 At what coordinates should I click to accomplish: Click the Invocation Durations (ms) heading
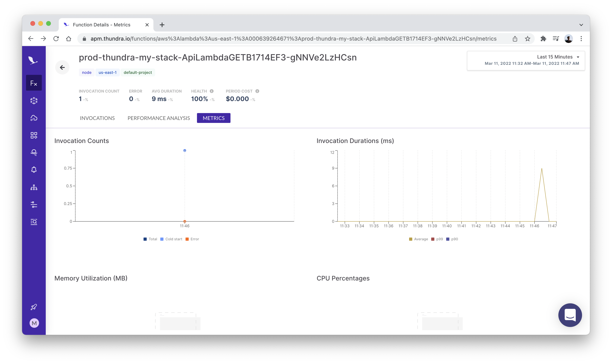(x=355, y=141)
